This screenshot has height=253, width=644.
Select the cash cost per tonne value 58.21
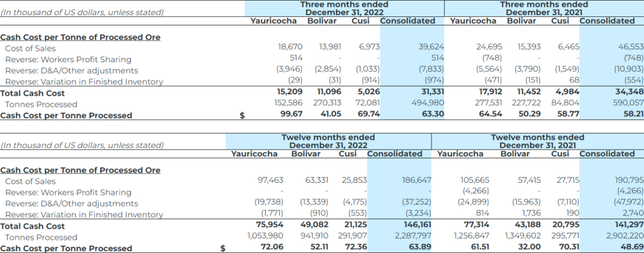pyautogui.click(x=624, y=116)
